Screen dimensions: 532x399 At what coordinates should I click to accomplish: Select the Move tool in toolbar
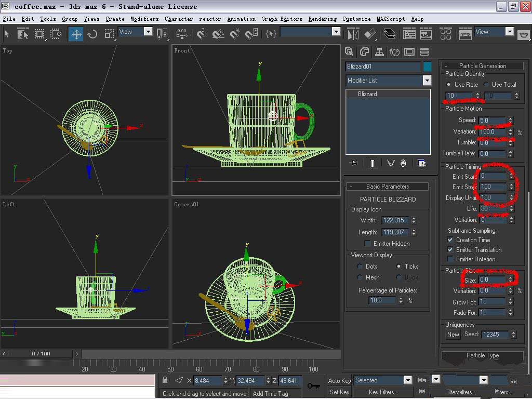pos(76,34)
